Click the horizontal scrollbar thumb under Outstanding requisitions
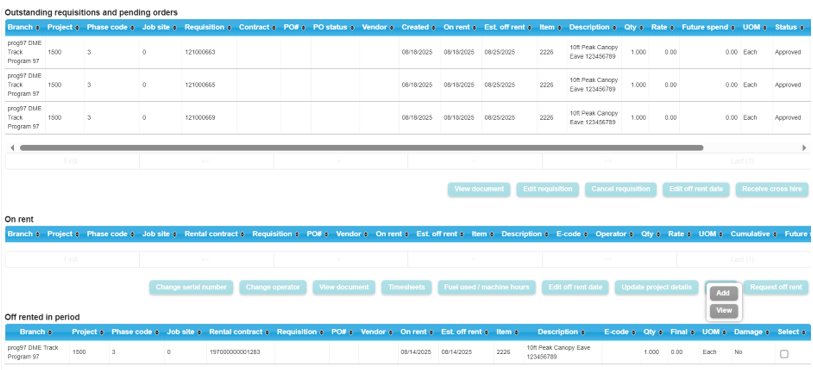Viewport: 813px width, 370px height. pos(361,148)
